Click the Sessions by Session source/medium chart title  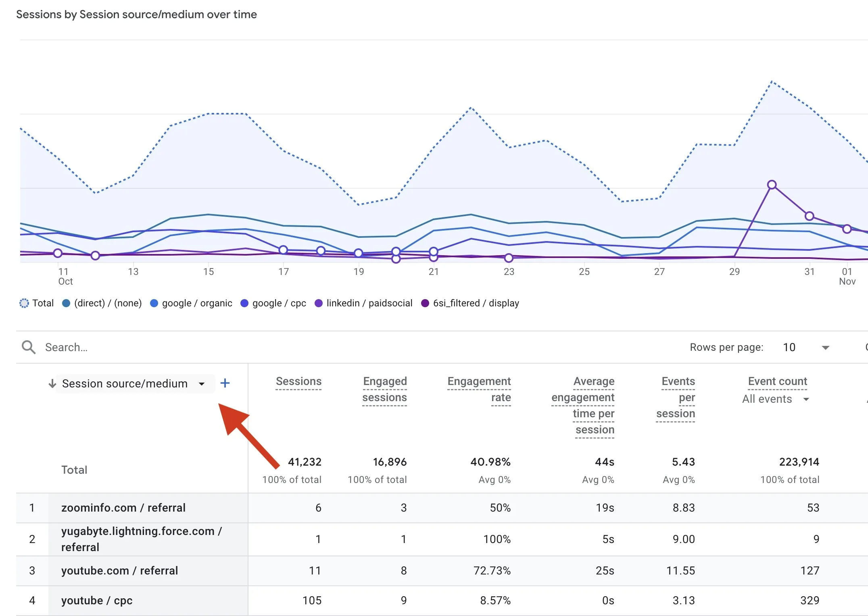tap(136, 15)
